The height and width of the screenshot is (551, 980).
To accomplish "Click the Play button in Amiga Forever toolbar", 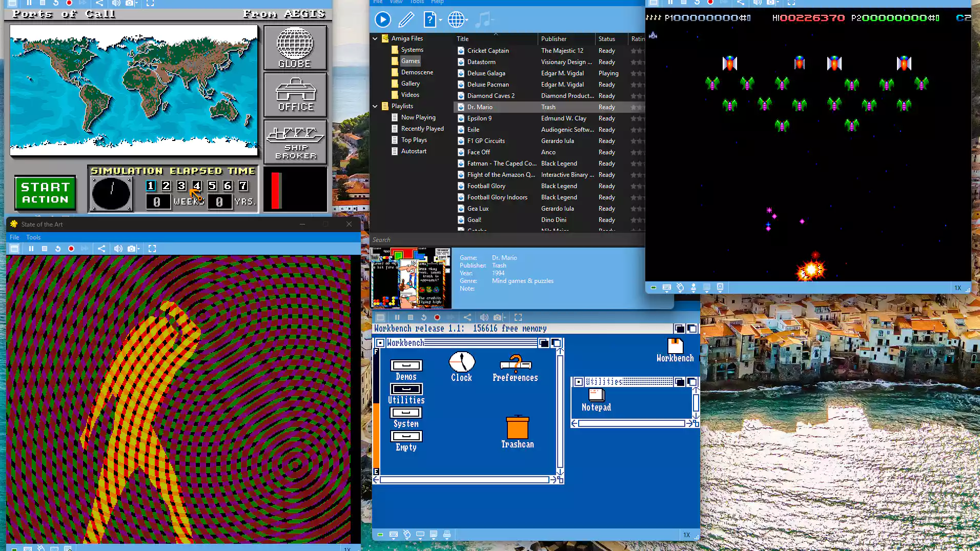I will tap(382, 20).
